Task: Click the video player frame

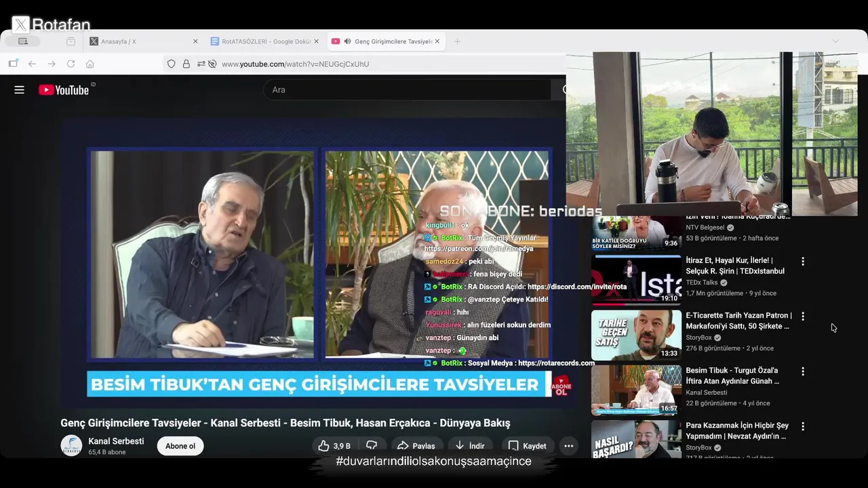Action: coord(319,264)
